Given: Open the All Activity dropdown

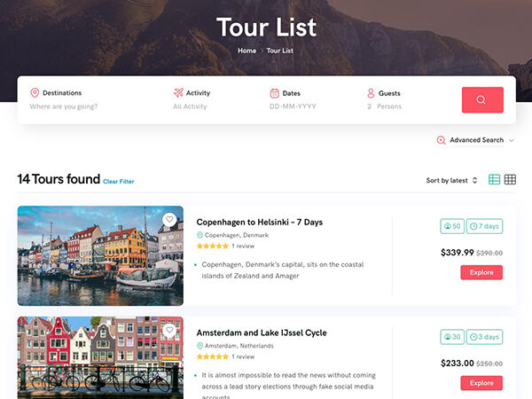Looking at the screenshot, I should (190, 106).
